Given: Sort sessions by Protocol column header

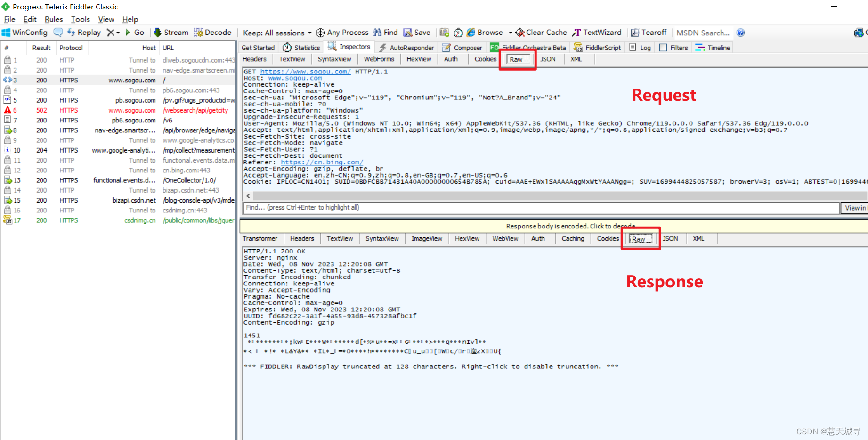Looking at the screenshot, I should pyautogui.click(x=72, y=48).
